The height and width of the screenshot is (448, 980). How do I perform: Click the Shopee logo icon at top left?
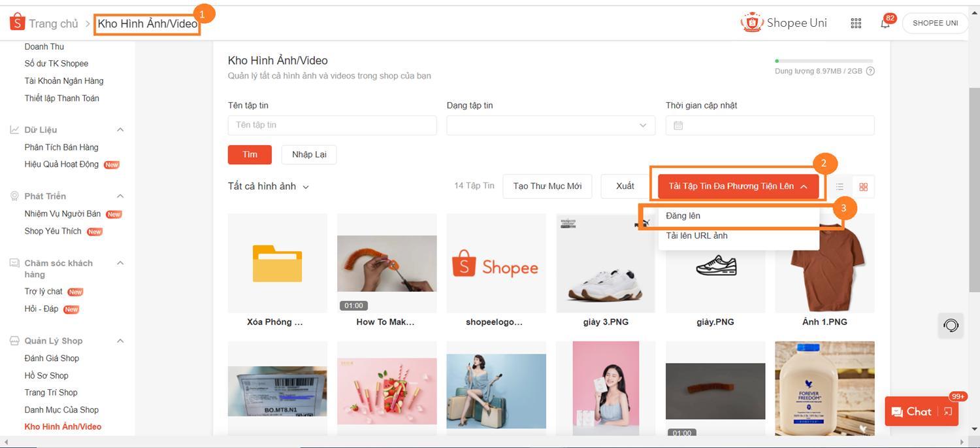[17, 23]
